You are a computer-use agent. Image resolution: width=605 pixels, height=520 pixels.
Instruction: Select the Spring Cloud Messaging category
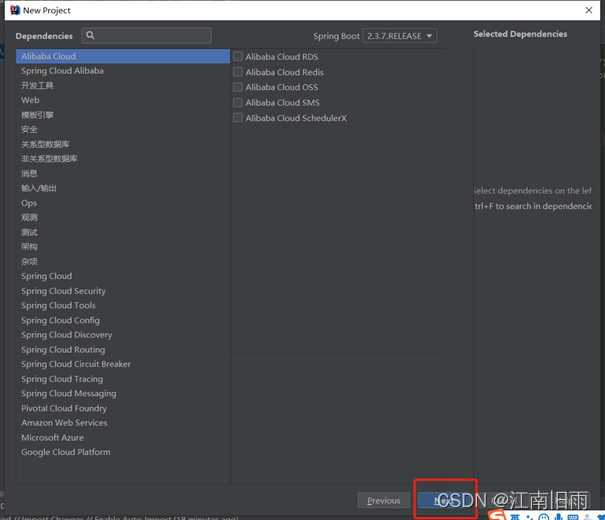(x=123, y=393)
